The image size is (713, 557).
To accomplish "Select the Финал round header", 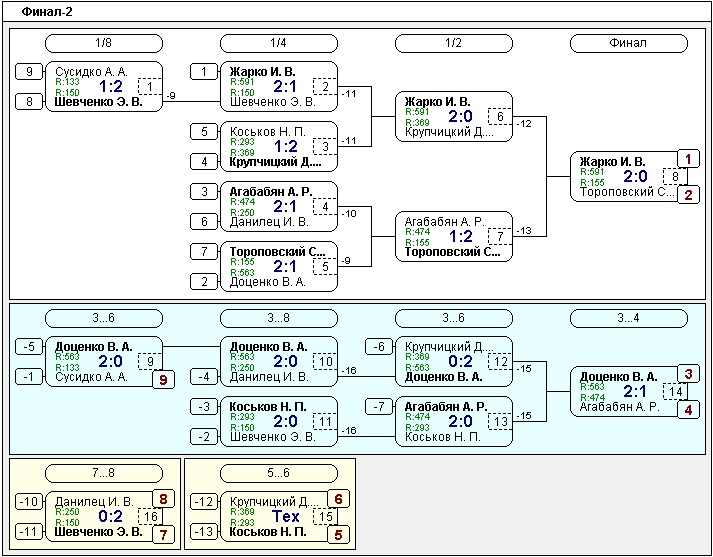I will pos(629,44).
